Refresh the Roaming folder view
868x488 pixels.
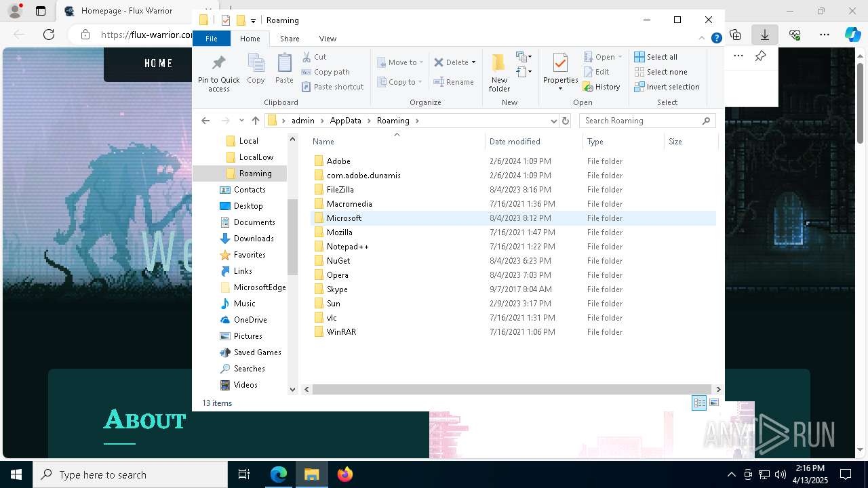pos(566,121)
